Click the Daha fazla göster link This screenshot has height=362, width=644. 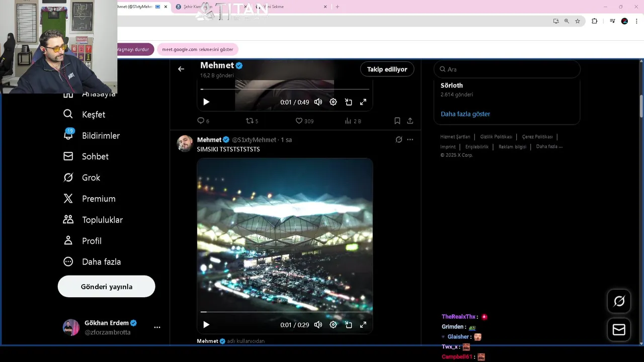click(x=465, y=114)
